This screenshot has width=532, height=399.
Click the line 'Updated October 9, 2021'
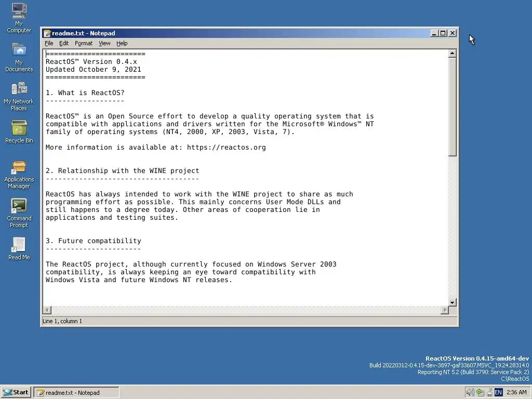(94, 69)
